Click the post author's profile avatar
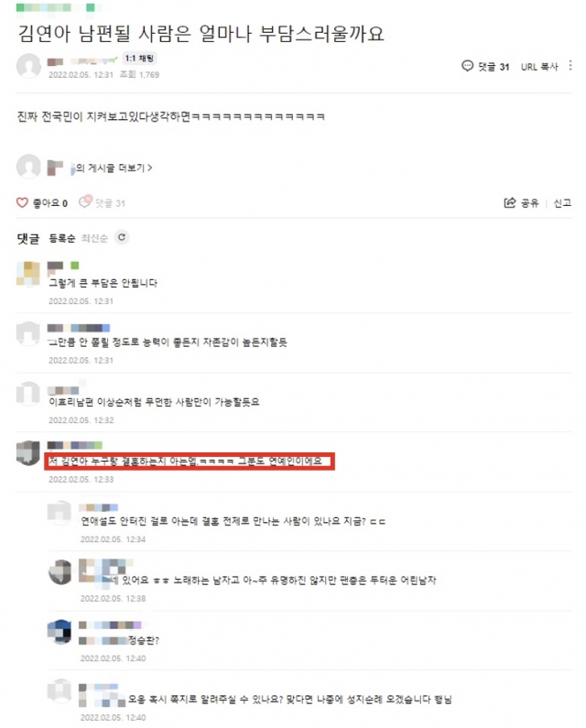This screenshot has height=728, width=586. coord(28,66)
